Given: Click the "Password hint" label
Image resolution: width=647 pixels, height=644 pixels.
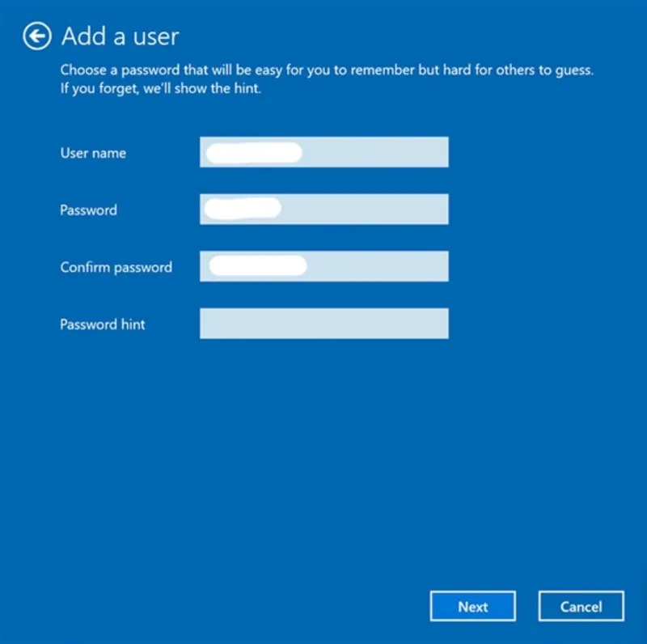Looking at the screenshot, I should coord(103,324).
